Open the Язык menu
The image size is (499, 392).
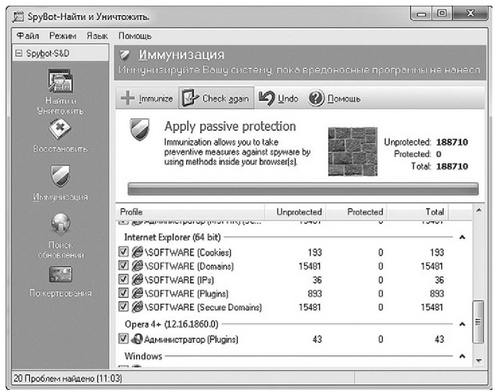97,36
